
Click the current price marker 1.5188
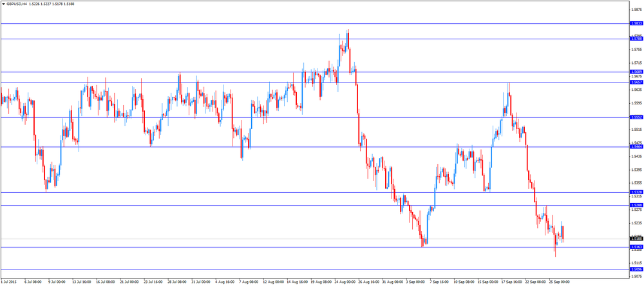636,239
